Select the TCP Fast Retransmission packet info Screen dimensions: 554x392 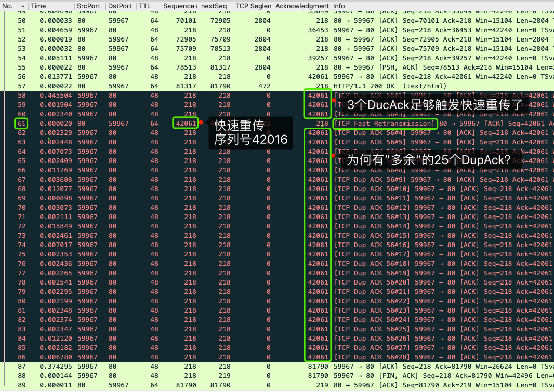[385, 124]
